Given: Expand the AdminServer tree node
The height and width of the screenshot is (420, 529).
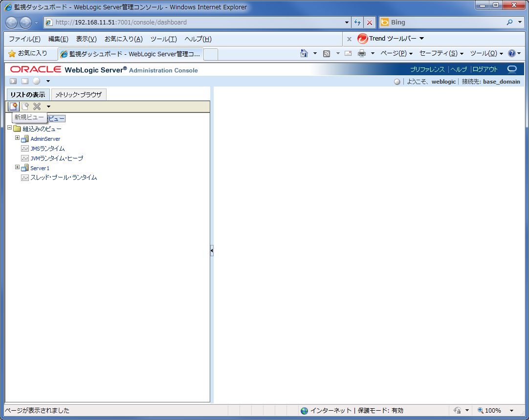Looking at the screenshot, I should tap(17, 138).
